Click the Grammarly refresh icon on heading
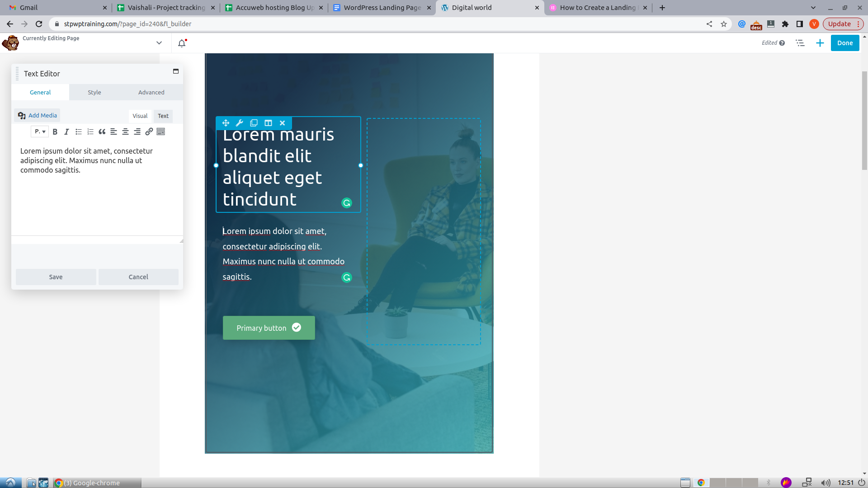 346,202
